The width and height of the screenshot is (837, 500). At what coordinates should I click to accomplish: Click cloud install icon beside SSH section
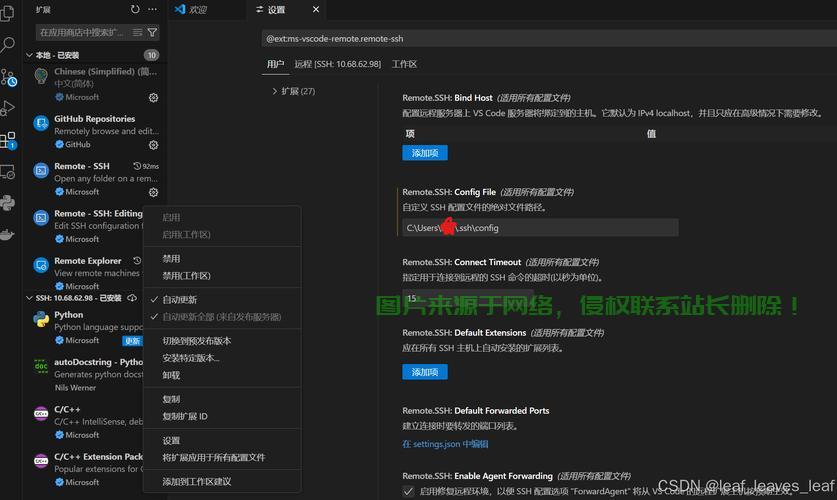point(132,298)
